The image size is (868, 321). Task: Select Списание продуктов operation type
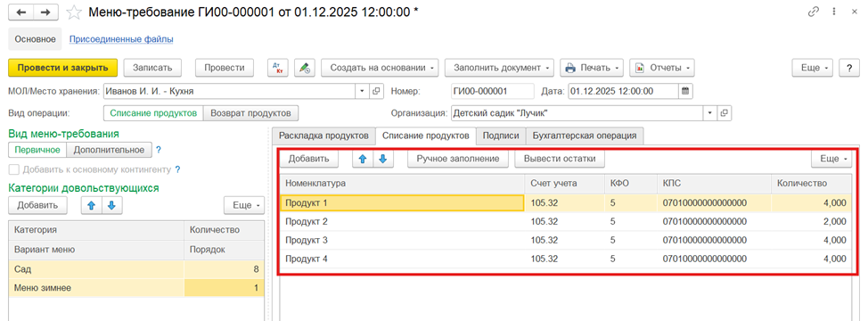click(153, 113)
